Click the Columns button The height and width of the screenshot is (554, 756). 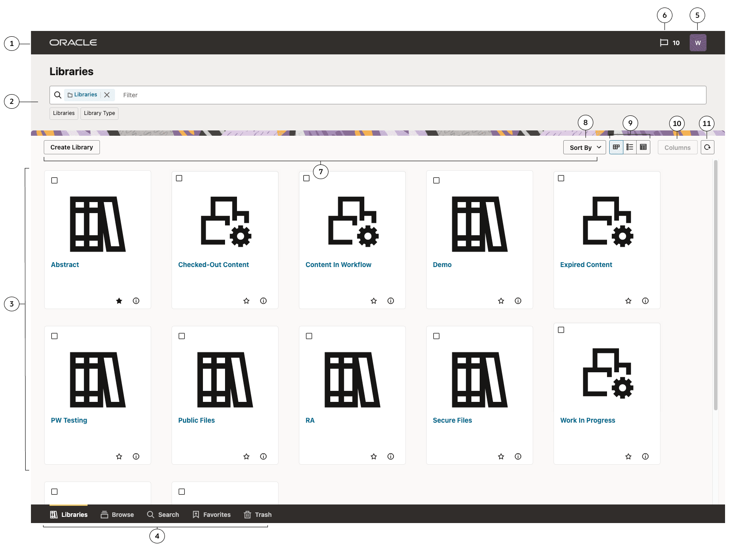point(677,147)
